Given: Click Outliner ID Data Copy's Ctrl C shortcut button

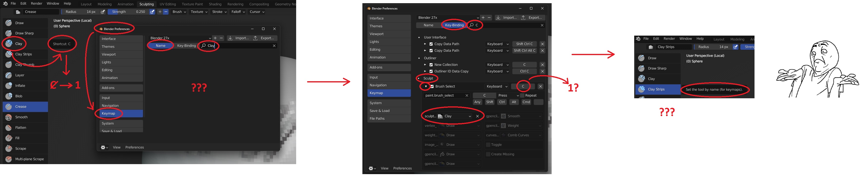Looking at the screenshot, I should (524, 71).
